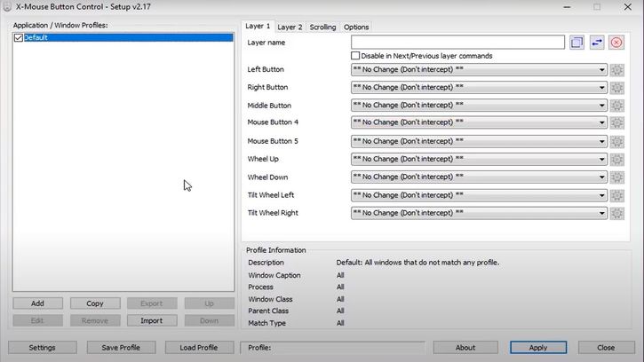Uncheck the Default profile checkbox
This screenshot has width=644, height=362.
point(18,38)
